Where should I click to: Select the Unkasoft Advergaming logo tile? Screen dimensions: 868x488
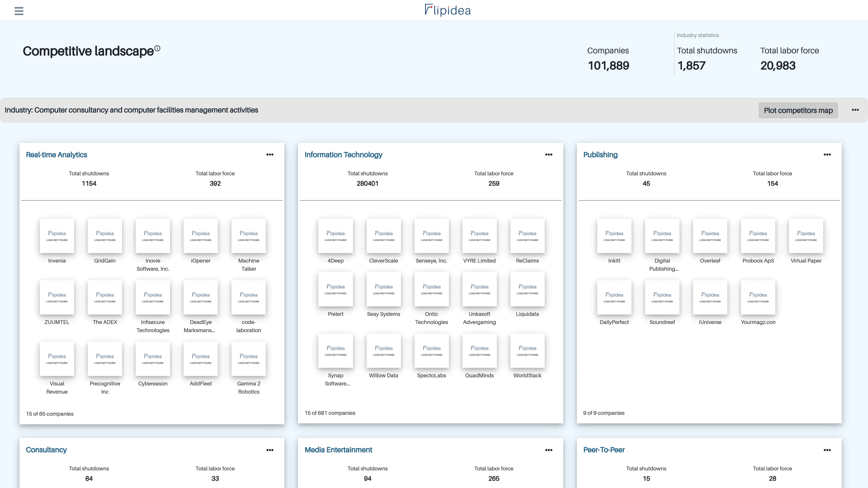[x=480, y=289]
